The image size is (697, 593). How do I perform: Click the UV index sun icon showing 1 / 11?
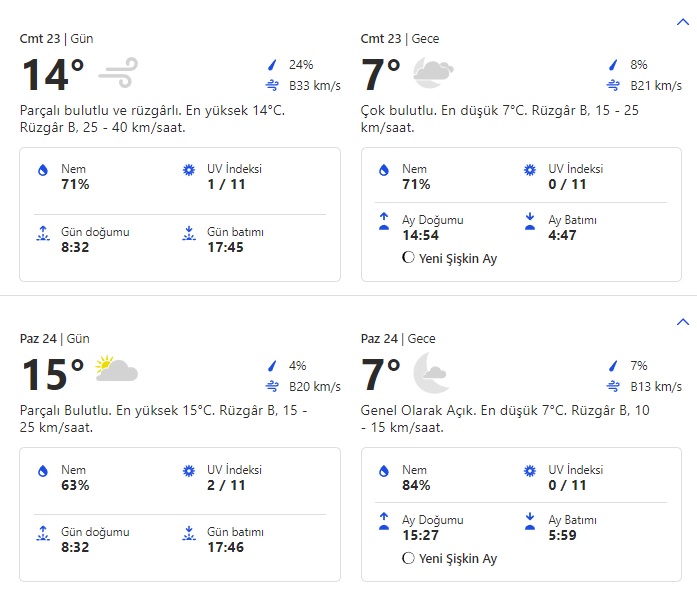point(189,171)
